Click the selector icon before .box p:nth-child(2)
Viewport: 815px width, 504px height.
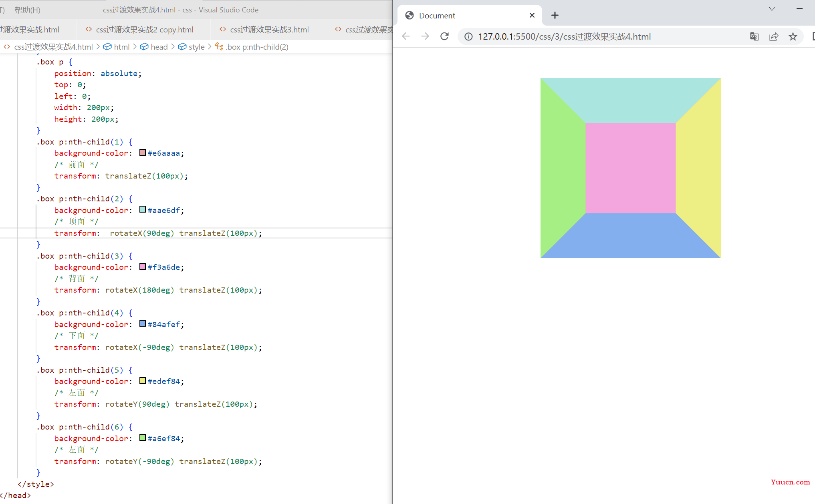point(219,46)
